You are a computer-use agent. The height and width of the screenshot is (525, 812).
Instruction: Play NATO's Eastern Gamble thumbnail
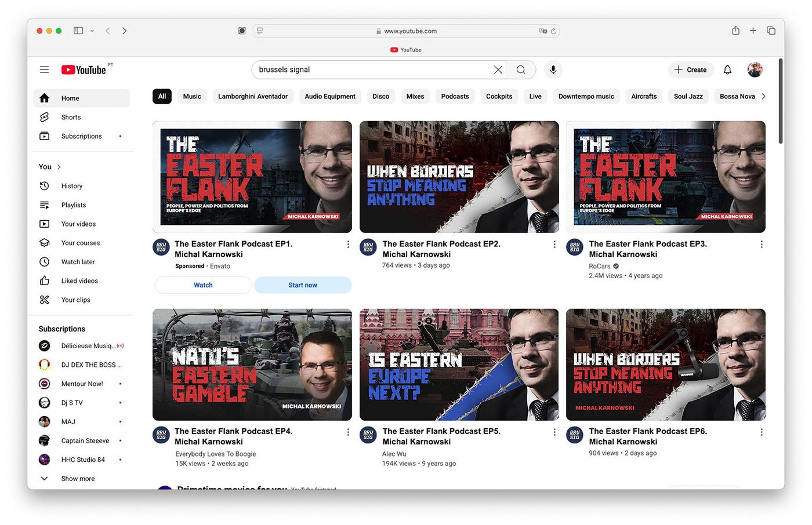[x=252, y=364]
